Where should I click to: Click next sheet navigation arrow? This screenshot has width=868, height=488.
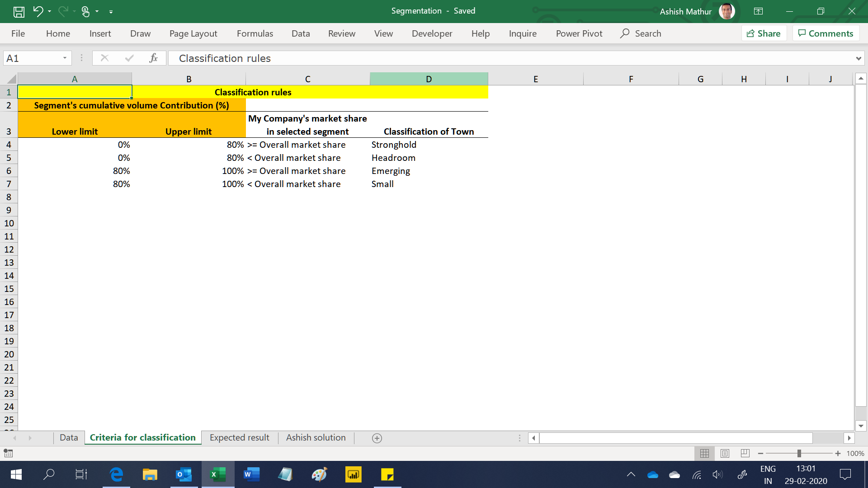click(30, 438)
